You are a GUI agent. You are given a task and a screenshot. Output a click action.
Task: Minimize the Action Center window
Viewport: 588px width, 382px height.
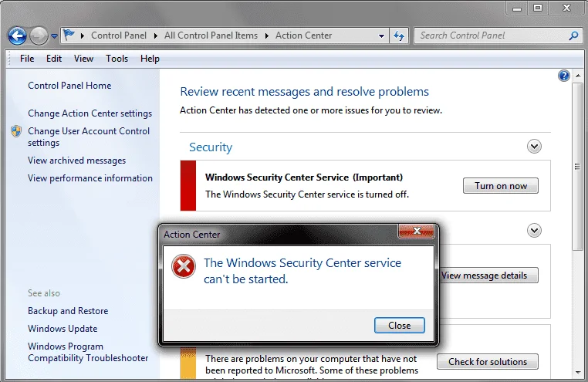[x=517, y=8]
